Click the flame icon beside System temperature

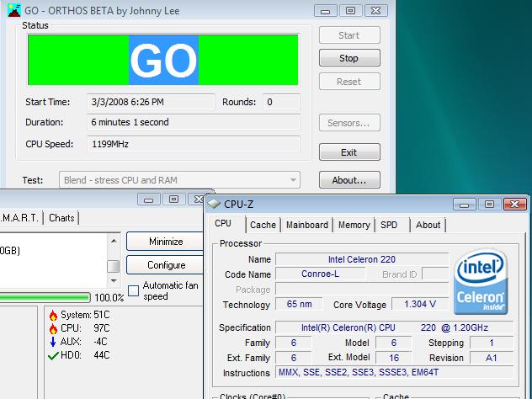53,315
